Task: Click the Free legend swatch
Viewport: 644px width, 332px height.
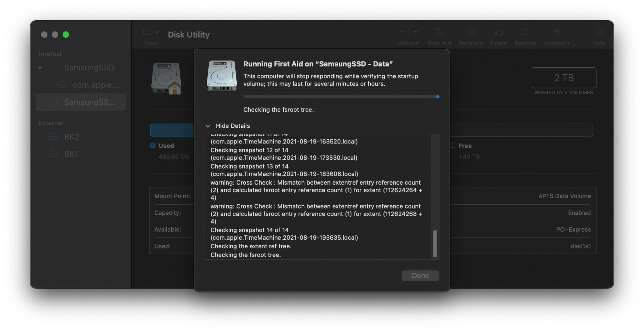Action: point(453,145)
